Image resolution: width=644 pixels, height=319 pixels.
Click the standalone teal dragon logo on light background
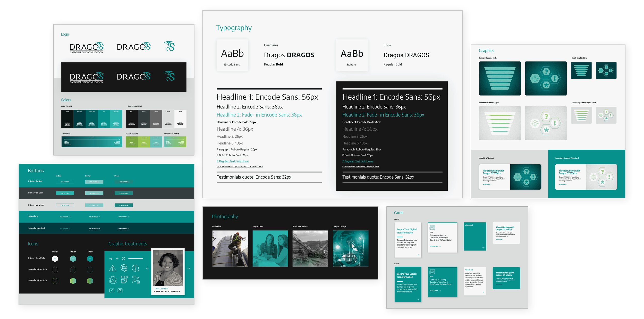point(169,46)
